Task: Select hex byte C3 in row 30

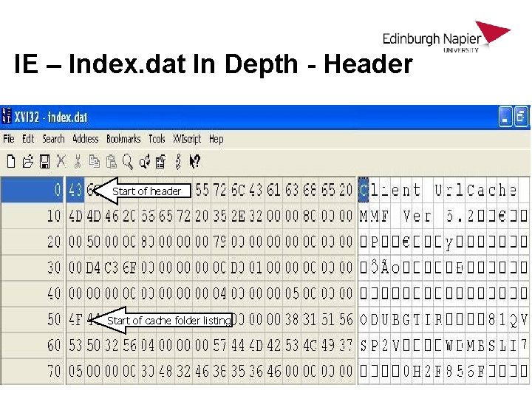Action: pyautogui.click(x=112, y=268)
